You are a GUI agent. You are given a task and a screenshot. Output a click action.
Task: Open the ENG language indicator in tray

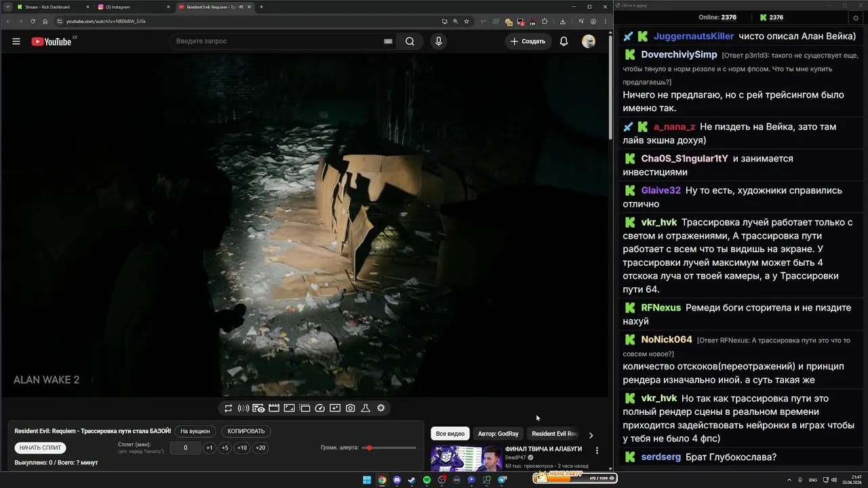pos(813,480)
